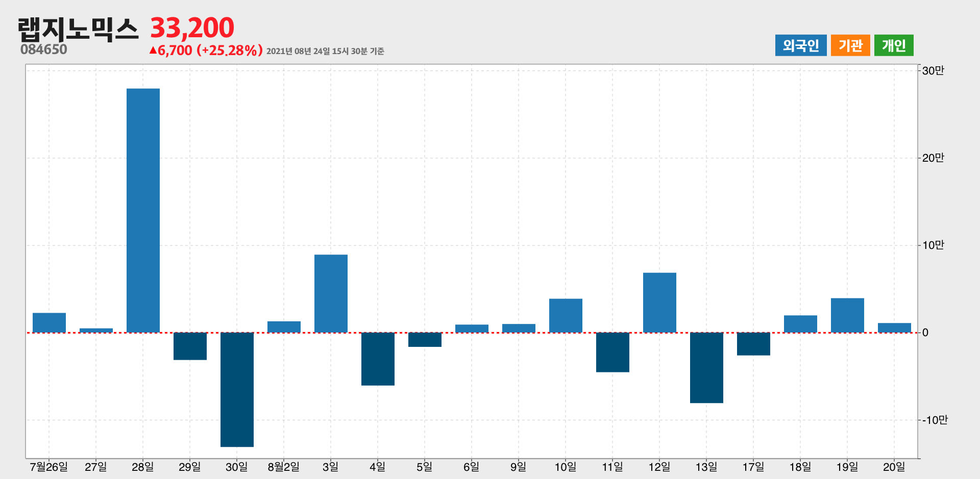Click the timestamp 2021년 08월 24일 15시 30분 기준

(x=325, y=51)
